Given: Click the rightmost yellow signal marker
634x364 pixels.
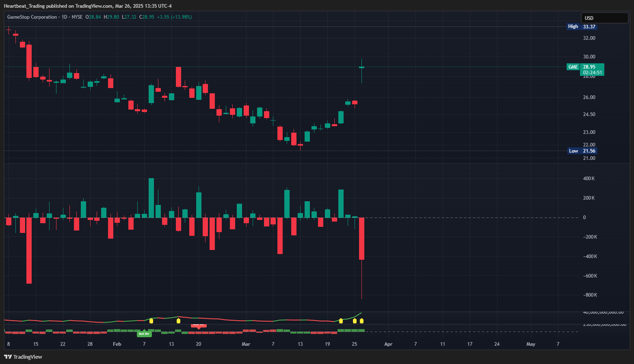Looking at the screenshot, I should coord(361,321).
